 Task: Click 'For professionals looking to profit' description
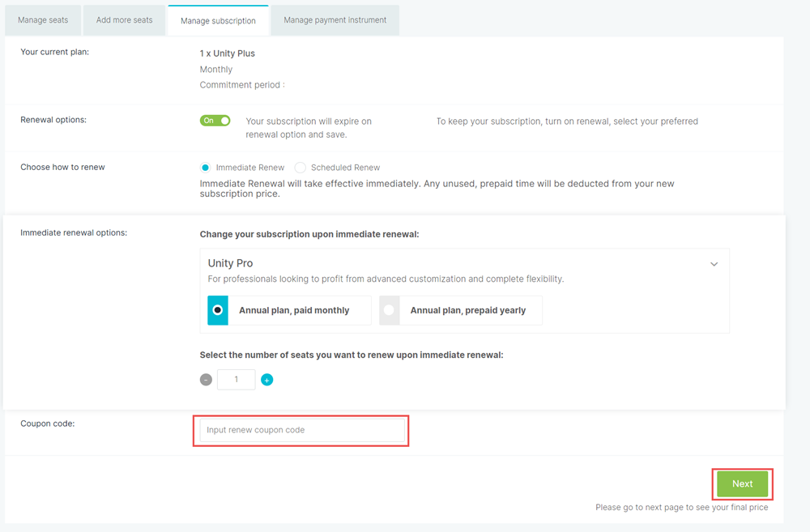(x=386, y=279)
